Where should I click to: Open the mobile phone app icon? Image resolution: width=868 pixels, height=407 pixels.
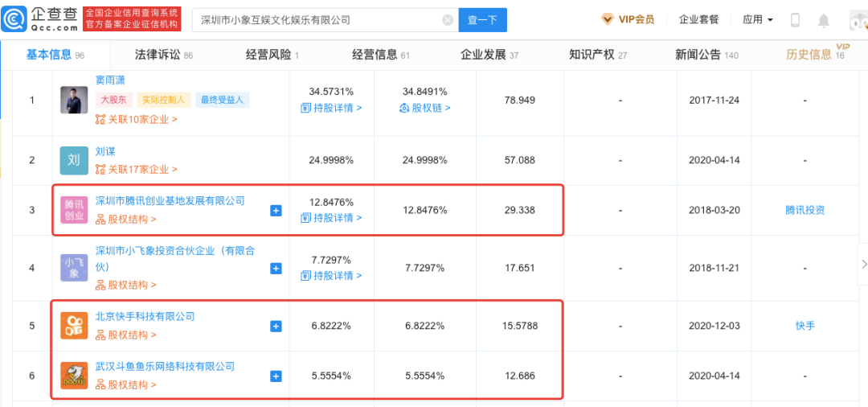coord(795,20)
